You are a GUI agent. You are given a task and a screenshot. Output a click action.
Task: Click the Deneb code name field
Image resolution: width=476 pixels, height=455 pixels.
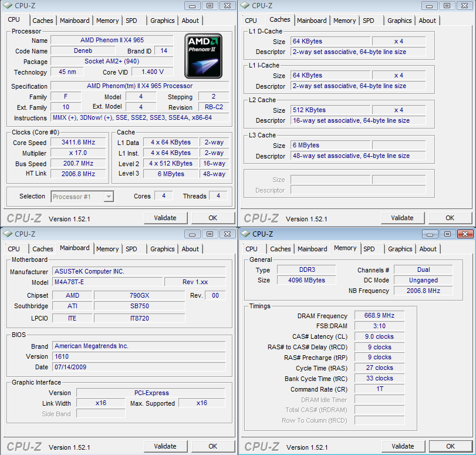(83, 50)
